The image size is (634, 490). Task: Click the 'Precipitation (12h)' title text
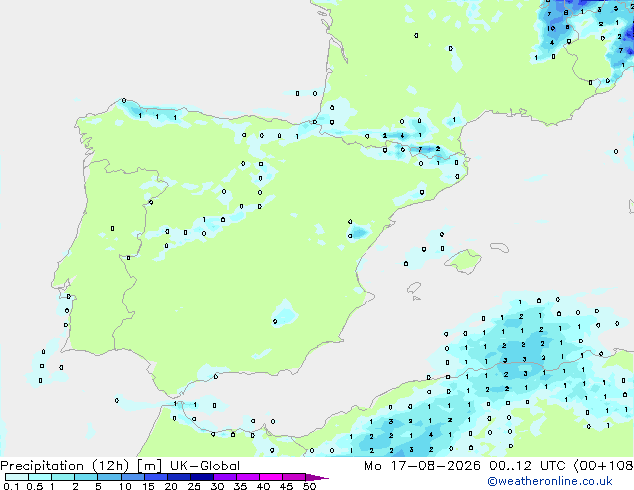click(65, 466)
